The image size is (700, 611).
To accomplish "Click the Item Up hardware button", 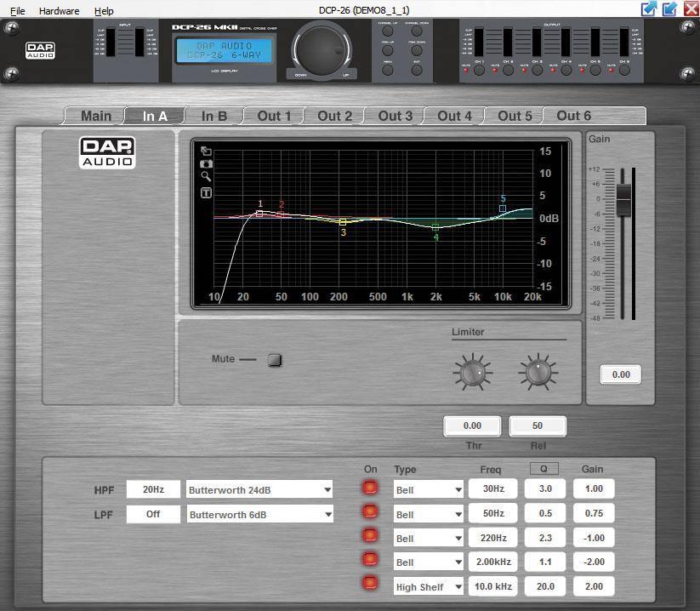I will tap(388, 50).
